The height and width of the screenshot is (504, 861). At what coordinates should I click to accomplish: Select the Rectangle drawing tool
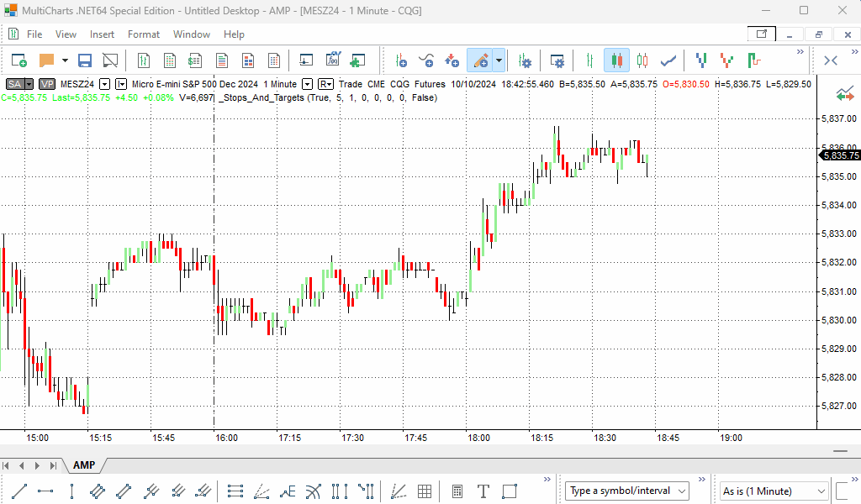pos(510,491)
